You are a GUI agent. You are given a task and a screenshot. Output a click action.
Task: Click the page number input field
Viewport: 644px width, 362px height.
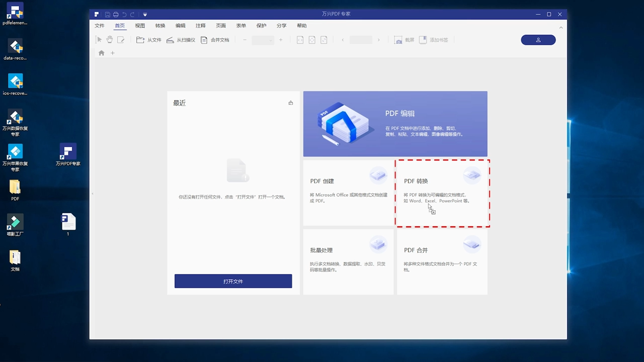(x=361, y=40)
